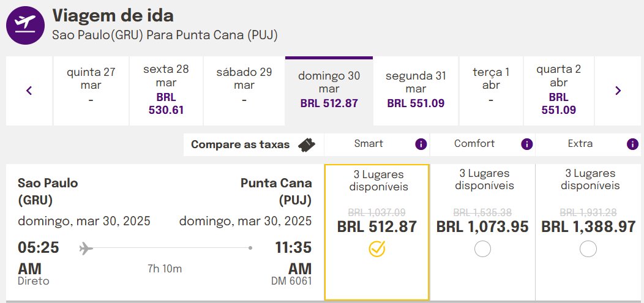Show previous dates with left arrow
Image resolution: width=644 pixels, height=303 pixels.
tap(29, 91)
